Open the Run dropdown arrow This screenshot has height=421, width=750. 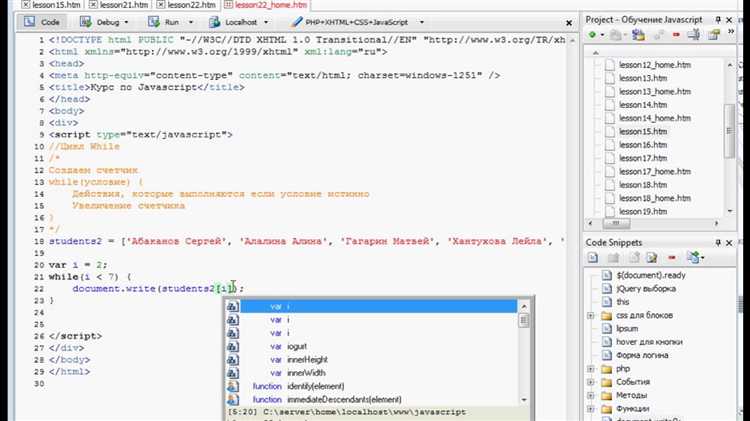[190, 22]
